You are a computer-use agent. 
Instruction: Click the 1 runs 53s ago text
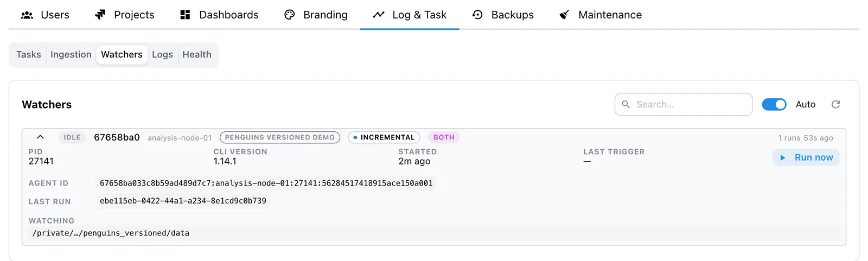(x=806, y=138)
